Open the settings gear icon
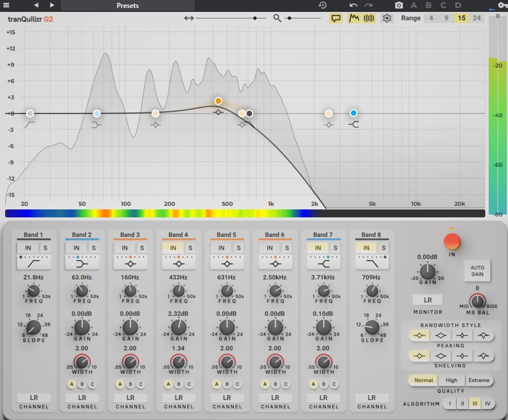The height and width of the screenshot is (420, 508). click(387, 18)
